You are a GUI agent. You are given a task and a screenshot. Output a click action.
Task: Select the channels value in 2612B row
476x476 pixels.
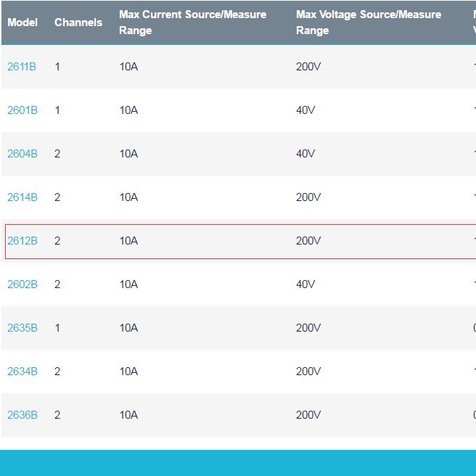pos(57,241)
